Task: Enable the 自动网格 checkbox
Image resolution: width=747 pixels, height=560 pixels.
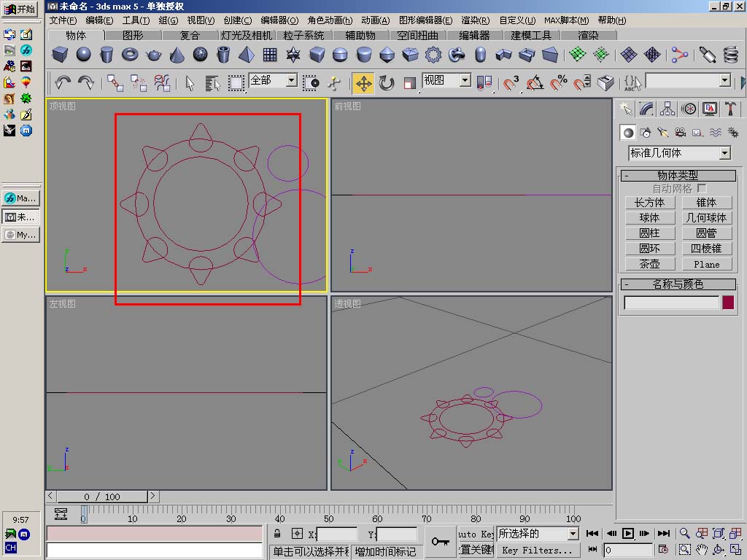Action: (702, 189)
